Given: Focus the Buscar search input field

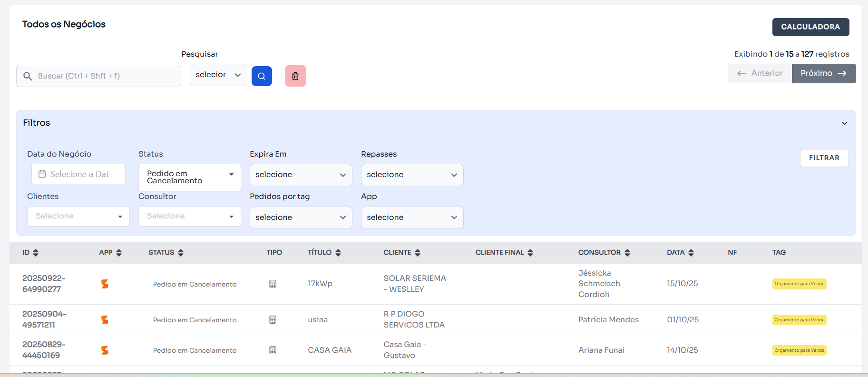Looking at the screenshot, I should click(105, 76).
